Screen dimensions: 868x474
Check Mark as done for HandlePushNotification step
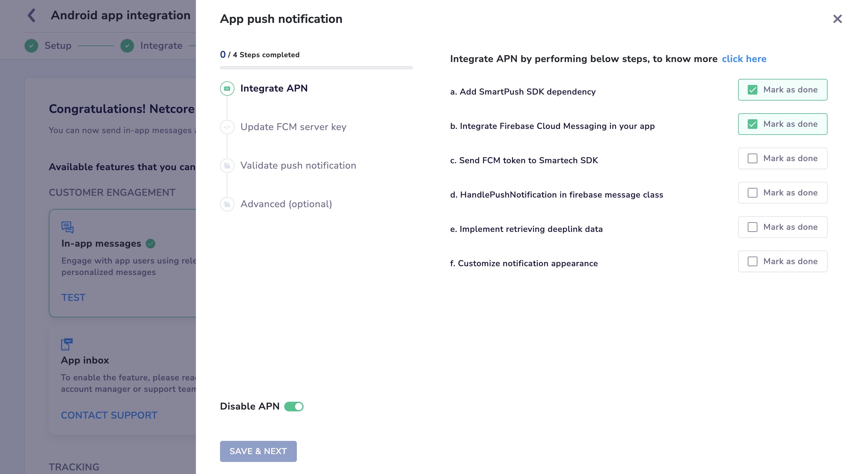pyautogui.click(x=752, y=193)
